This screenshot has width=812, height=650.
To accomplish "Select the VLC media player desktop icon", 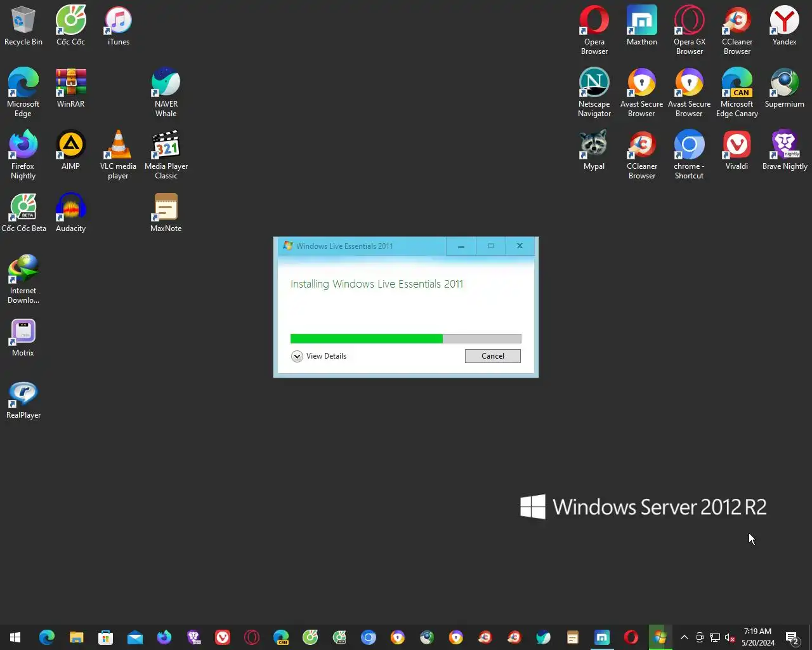I will (x=118, y=155).
